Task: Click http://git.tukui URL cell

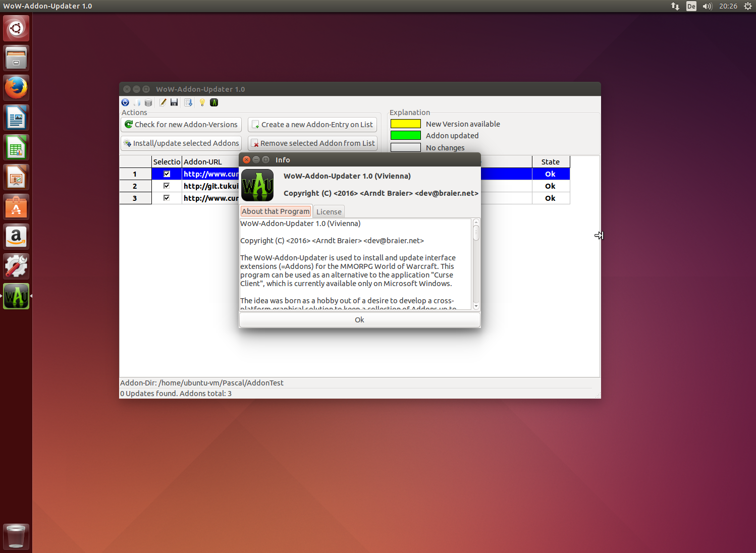Action: click(210, 186)
